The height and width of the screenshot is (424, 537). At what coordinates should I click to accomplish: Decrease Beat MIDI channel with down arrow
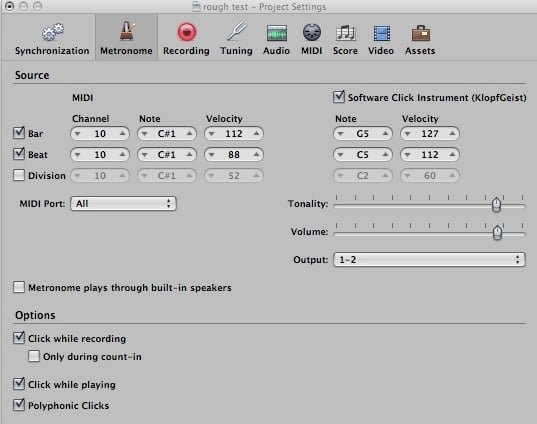pos(78,155)
